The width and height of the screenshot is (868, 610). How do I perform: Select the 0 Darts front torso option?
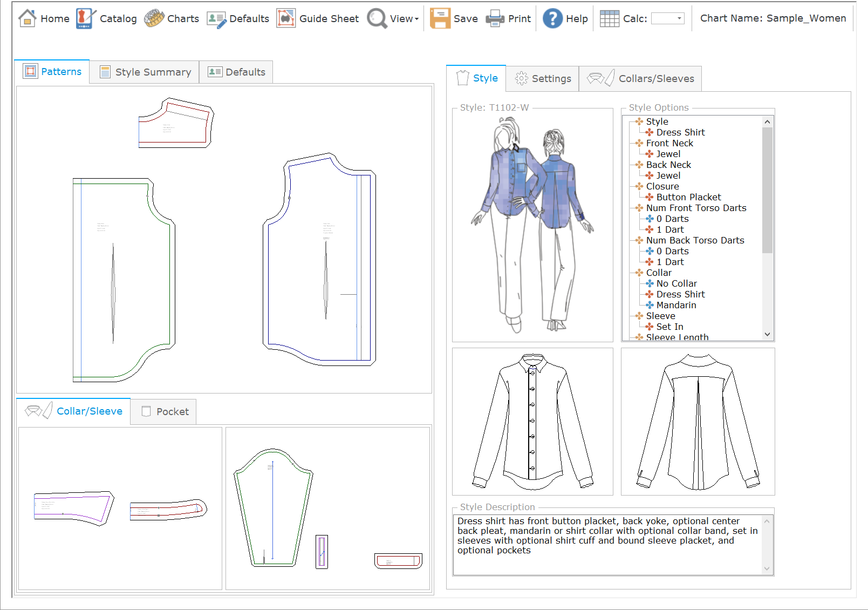pyautogui.click(x=672, y=219)
